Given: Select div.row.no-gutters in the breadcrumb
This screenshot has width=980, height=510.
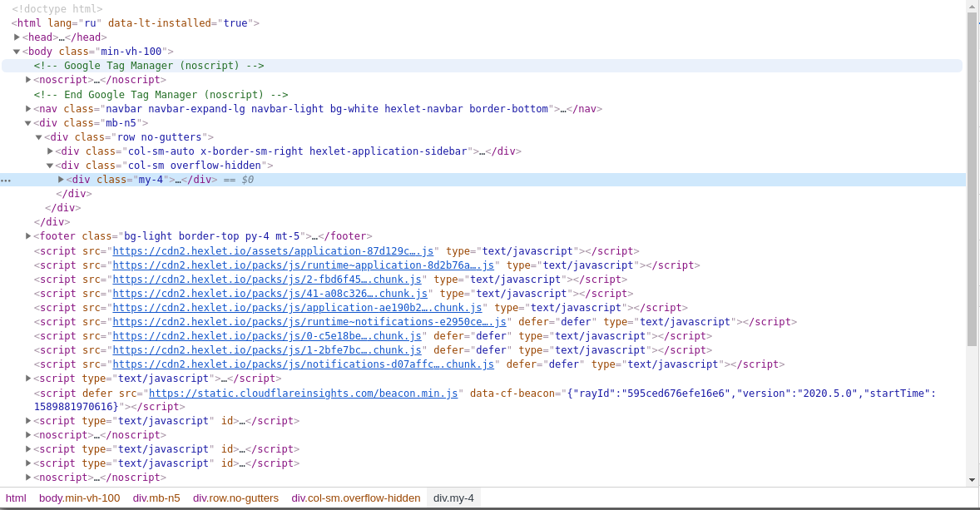Looking at the screenshot, I should tap(235, 498).
